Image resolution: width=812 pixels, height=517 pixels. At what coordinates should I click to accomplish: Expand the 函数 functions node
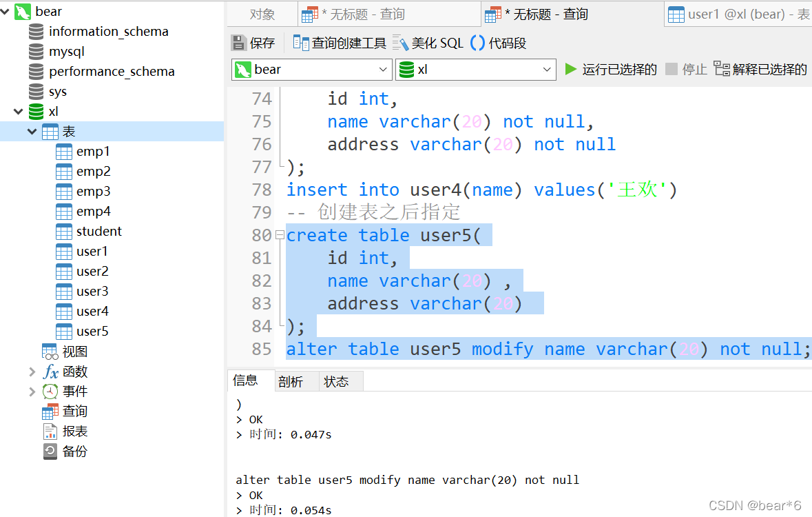click(32, 372)
